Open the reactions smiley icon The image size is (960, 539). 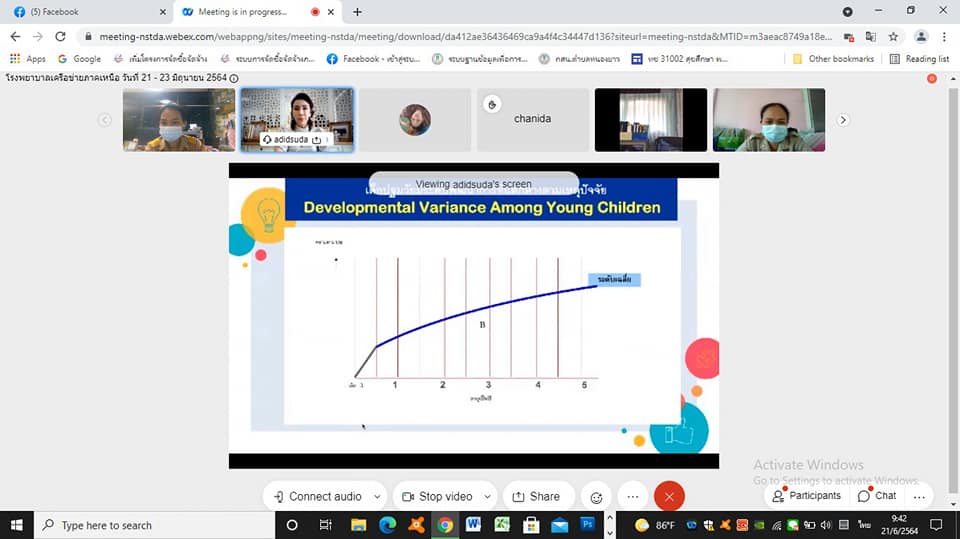pyautogui.click(x=596, y=497)
